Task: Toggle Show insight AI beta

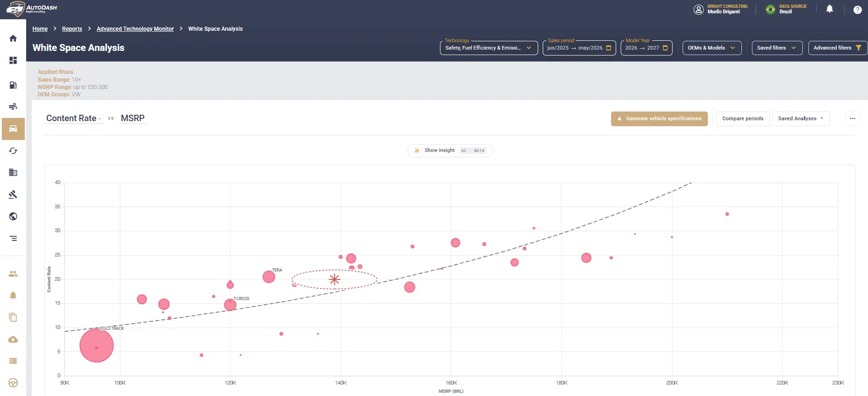Action: 450,151
